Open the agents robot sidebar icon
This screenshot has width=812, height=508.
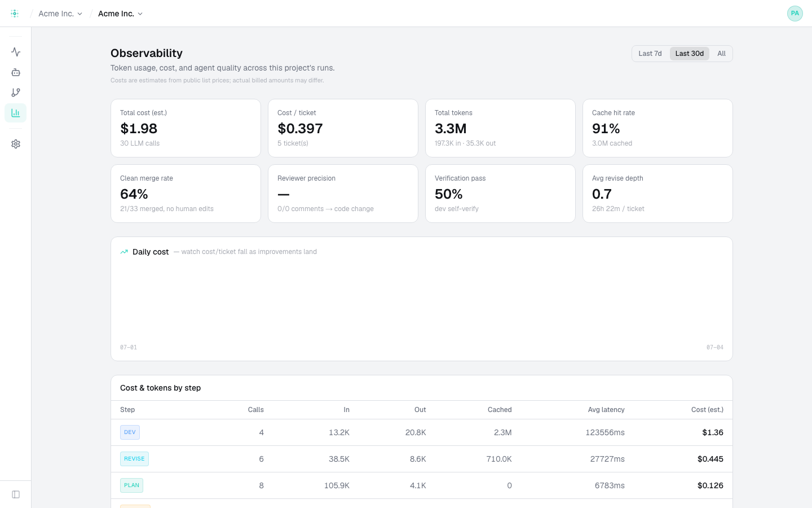(16, 72)
